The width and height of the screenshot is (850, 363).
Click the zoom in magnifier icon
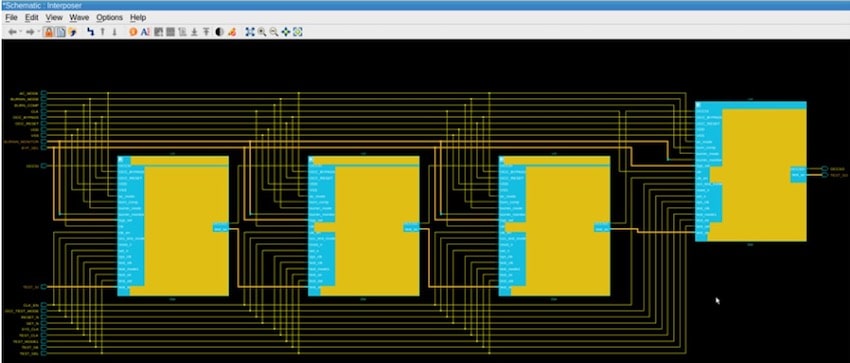262,32
